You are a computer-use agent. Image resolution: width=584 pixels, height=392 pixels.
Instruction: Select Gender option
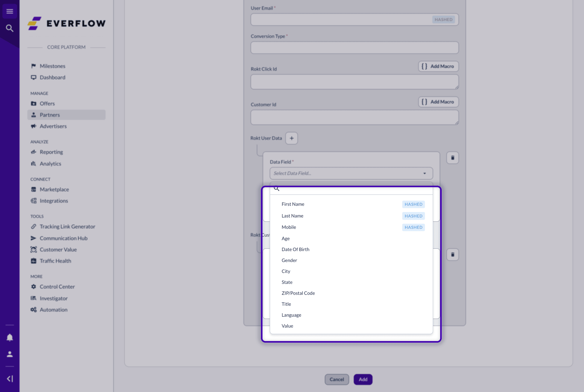[351, 260]
